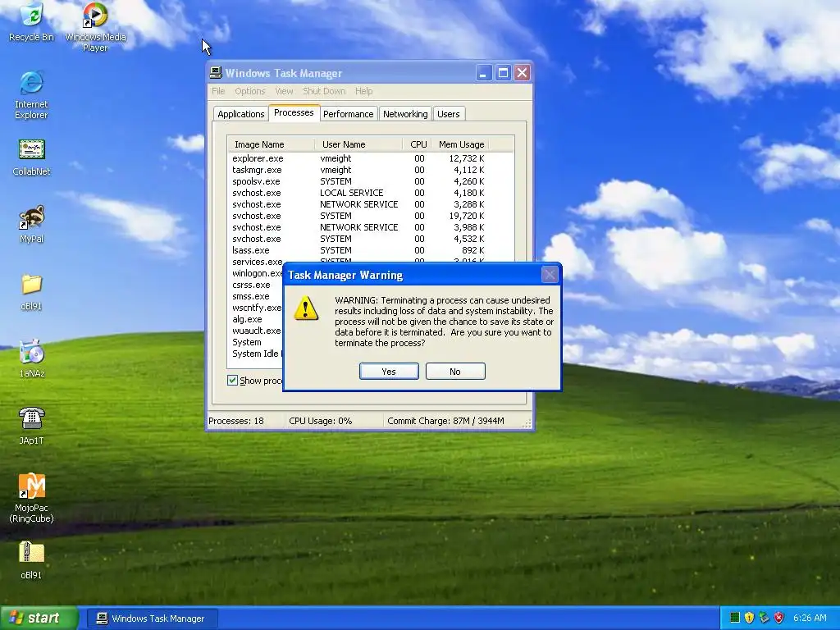Select the MyPal raccoon icon
The height and width of the screenshot is (630, 840).
coord(32,224)
